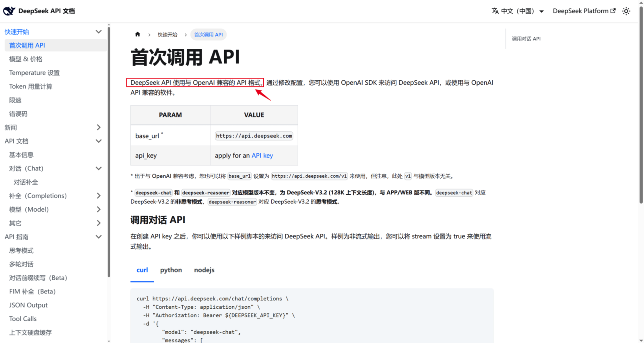
Task: Click the curl command code block
Action: tap(312, 316)
